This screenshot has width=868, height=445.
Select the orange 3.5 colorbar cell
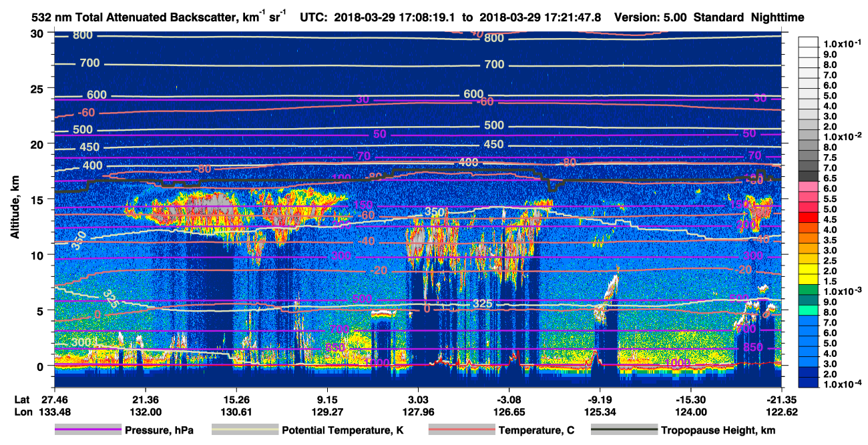point(809,240)
